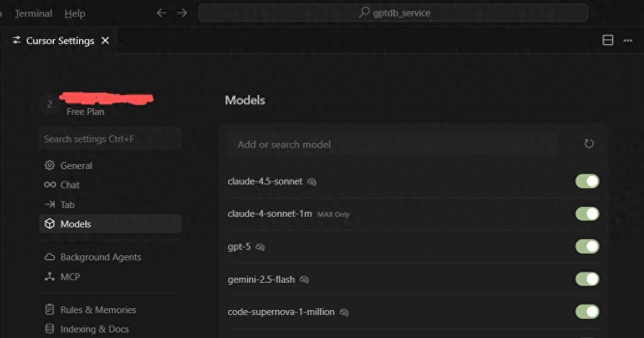Open the Terminal menu
644x338 pixels.
pos(34,13)
